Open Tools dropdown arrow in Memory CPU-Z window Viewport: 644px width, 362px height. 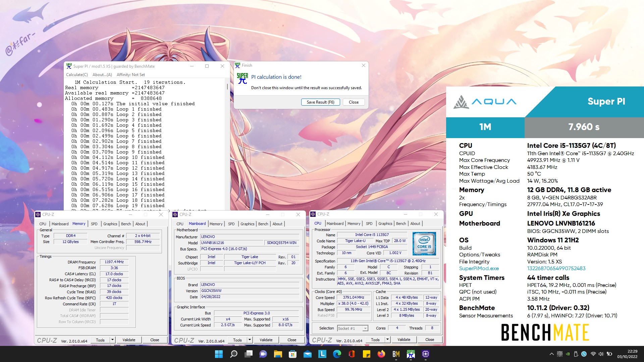pos(112,340)
